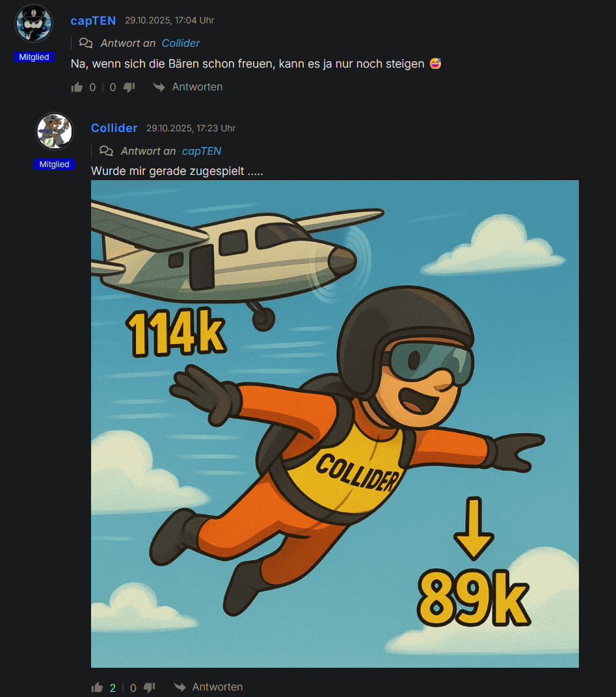Like capTEN's comment with thumbs up
Image resolution: width=616 pixels, height=697 pixels.
click(77, 87)
